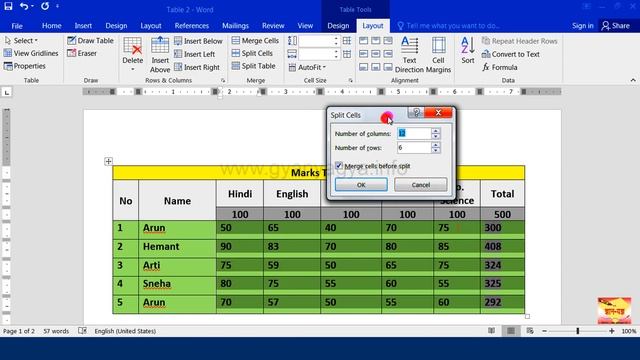Collapse the ribbon with the chevron

pos(633,80)
